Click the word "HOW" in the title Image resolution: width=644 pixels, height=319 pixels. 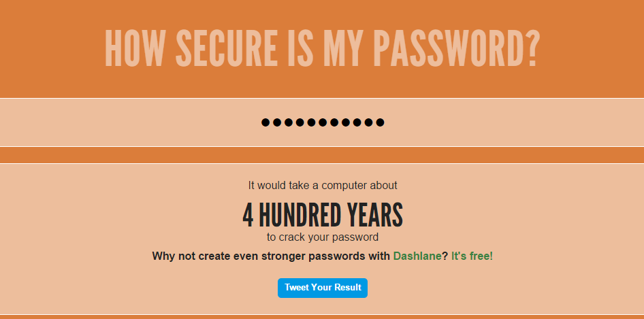[x=135, y=49]
